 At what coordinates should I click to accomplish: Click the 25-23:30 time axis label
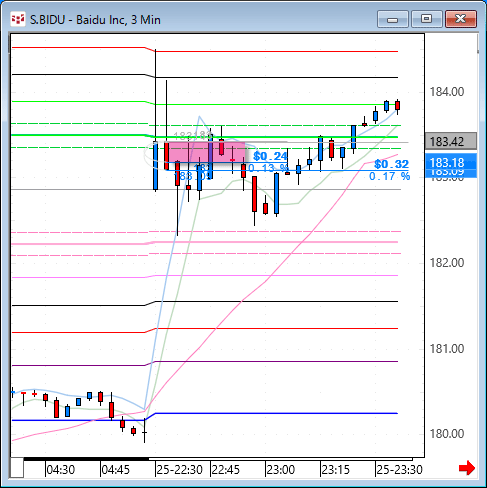pyautogui.click(x=399, y=470)
